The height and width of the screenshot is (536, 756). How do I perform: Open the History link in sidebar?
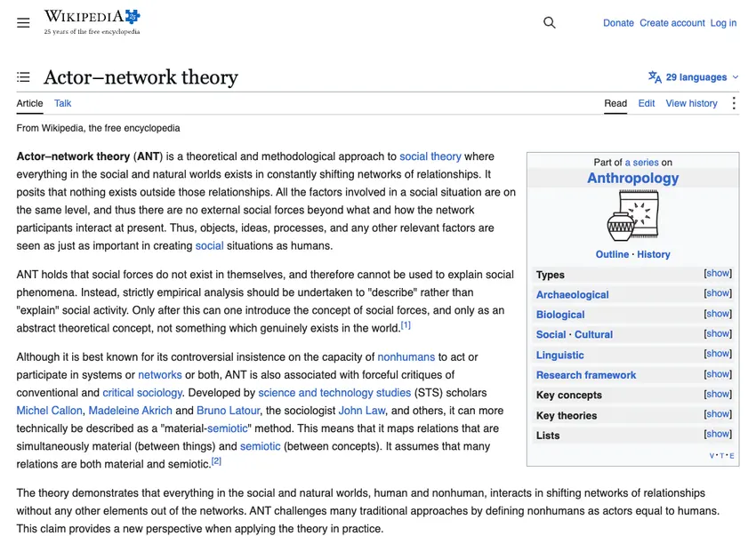[x=654, y=254]
